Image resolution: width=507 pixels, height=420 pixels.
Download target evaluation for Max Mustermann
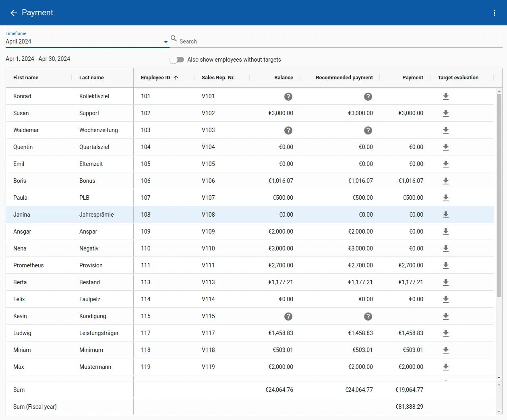(445, 367)
